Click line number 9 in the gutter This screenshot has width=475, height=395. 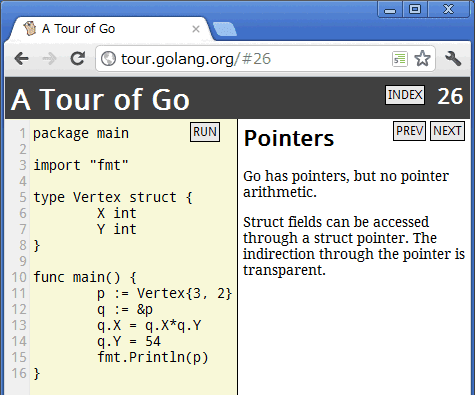[23, 261]
